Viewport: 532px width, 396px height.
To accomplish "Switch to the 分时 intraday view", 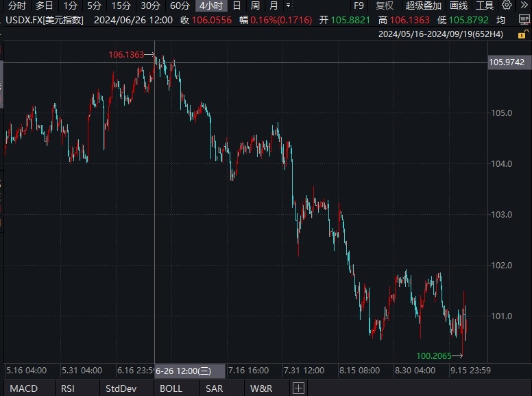I will pyautogui.click(x=17, y=5).
